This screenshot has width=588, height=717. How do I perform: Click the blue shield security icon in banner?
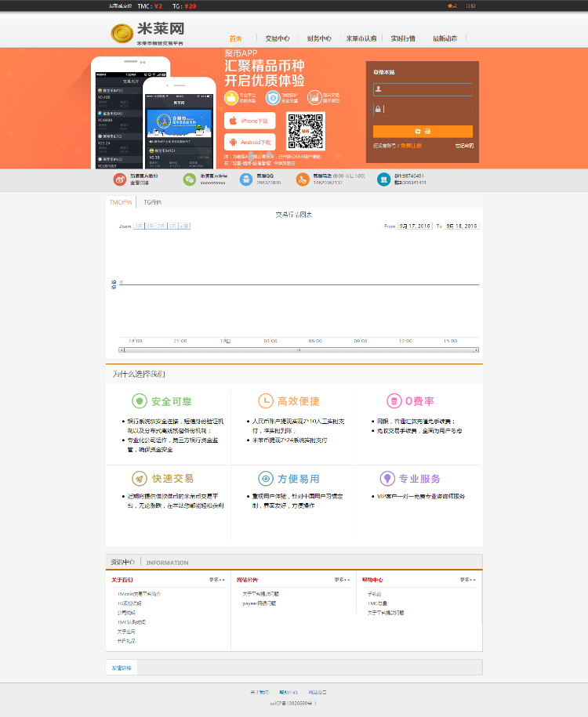(x=273, y=98)
